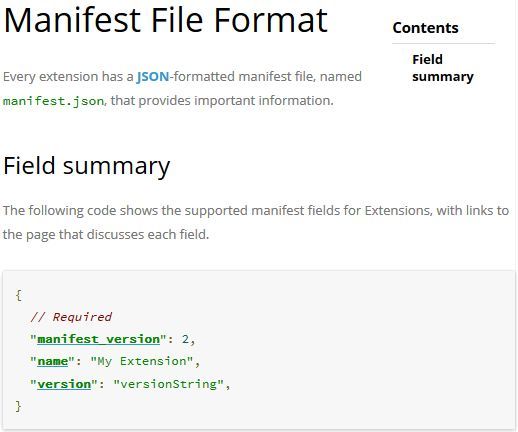Click the paragraph about supported manifest fields
This screenshot has width=518, height=432.
click(x=256, y=222)
